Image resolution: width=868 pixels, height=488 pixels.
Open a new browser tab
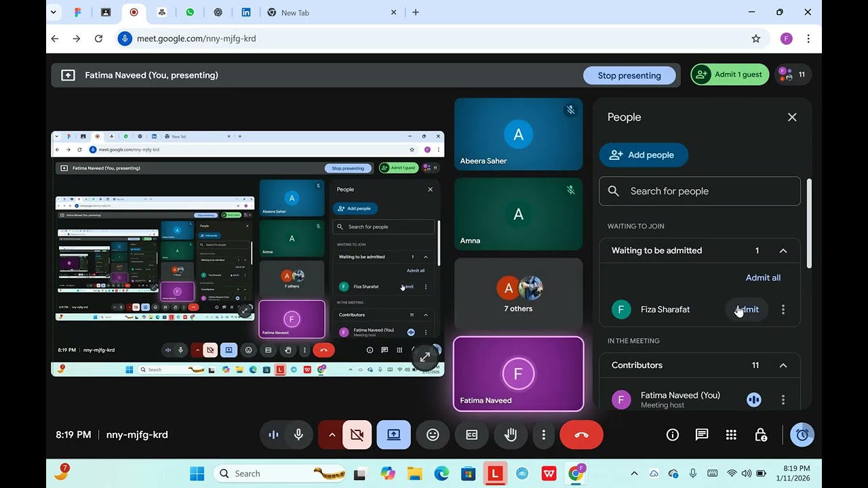[x=416, y=12]
